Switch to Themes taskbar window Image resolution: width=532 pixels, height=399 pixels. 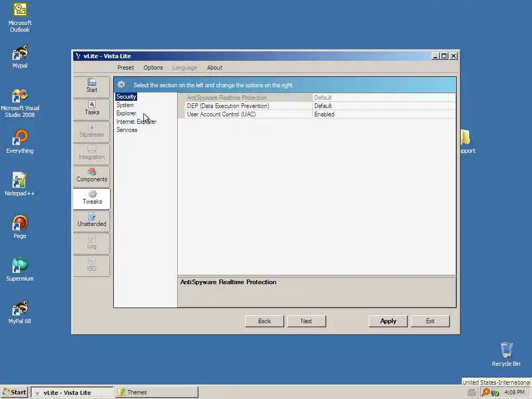[x=156, y=392]
